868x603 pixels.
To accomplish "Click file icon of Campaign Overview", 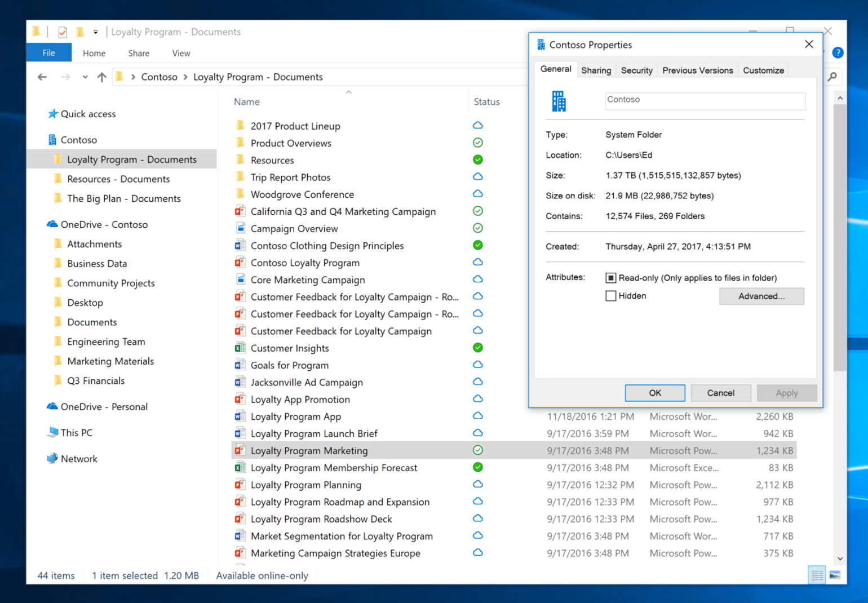I will tap(240, 228).
